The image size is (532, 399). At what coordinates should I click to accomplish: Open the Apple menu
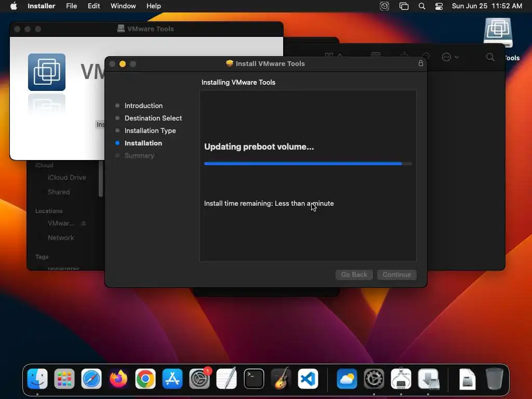[14, 6]
